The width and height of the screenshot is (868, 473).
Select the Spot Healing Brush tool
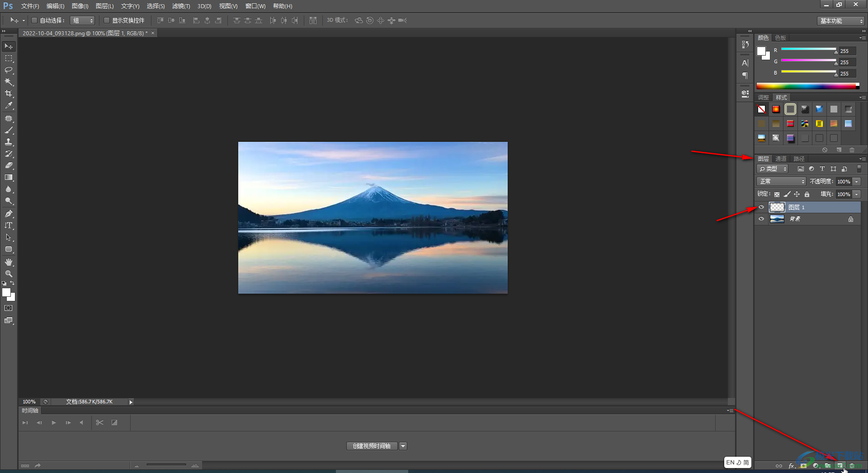(9, 119)
